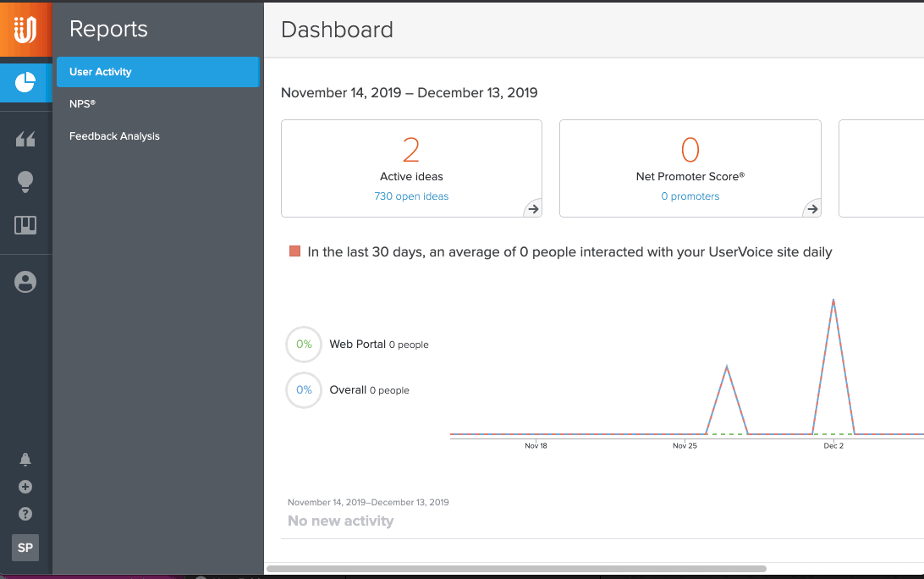Click the Dec 2 peak on chart
Screen dimensions: 924x579
(833, 301)
